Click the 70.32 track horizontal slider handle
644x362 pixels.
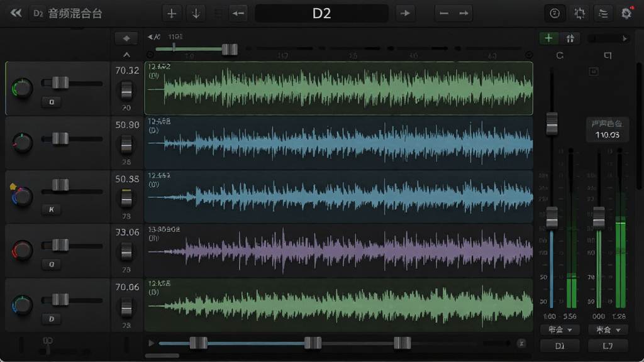[x=60, y=82]
